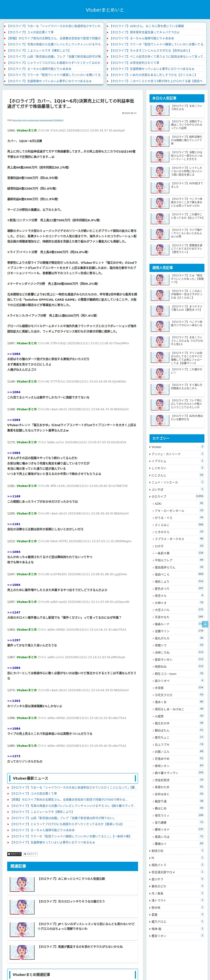Open 白上フブキ subcategory
The height and width of the screenshot is (980, 210).
(178, 744)
